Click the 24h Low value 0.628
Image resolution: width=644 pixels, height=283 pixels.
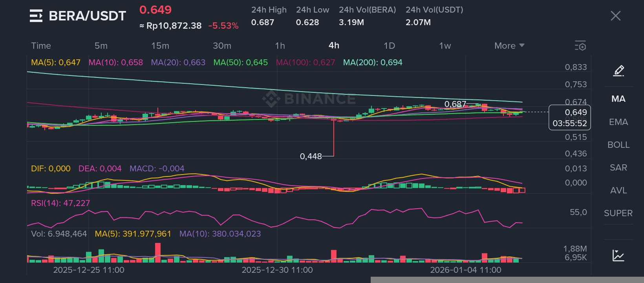click(x=307, y=22)
